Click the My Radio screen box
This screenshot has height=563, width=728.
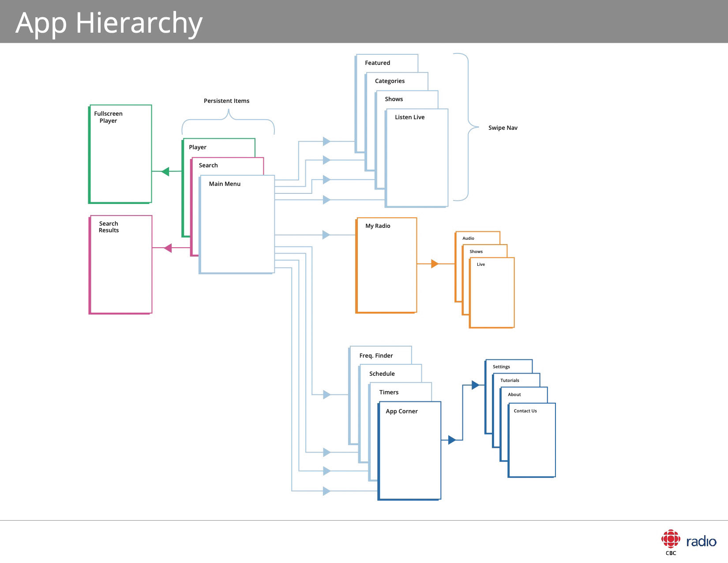pyautogui.click(x=387, y=265)
